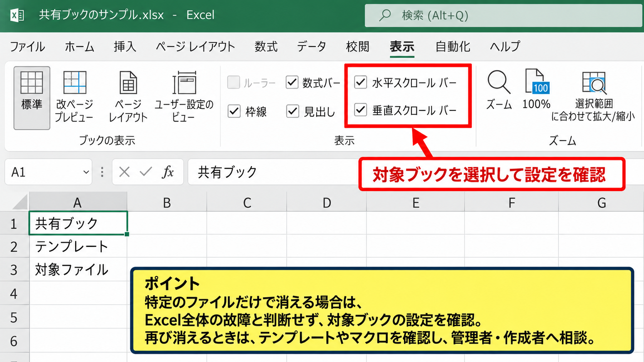This screenshot has height=362, width=644.
Task: Uncheck the 数式バー checkbox
Action: tap(292, 82)
